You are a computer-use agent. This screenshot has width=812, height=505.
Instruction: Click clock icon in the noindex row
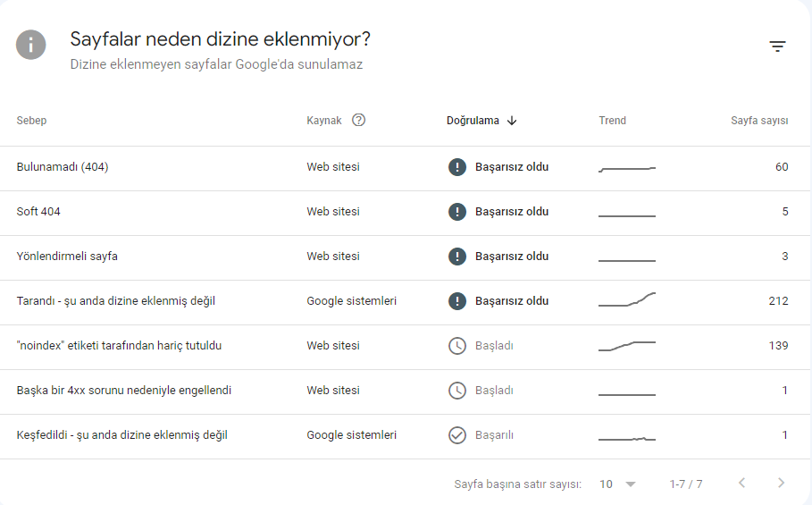[x=456, y=346]
